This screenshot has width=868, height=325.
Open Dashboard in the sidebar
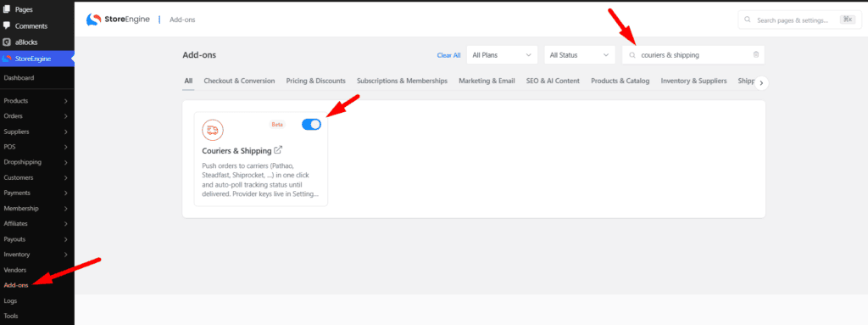point(19,78)
